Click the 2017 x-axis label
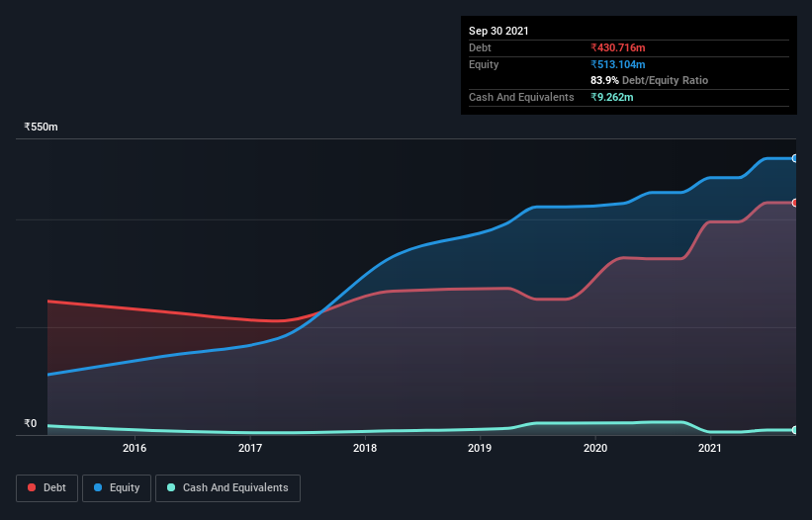Image resolution: width=812 pixels, height=520 pixels. [250, 448]
